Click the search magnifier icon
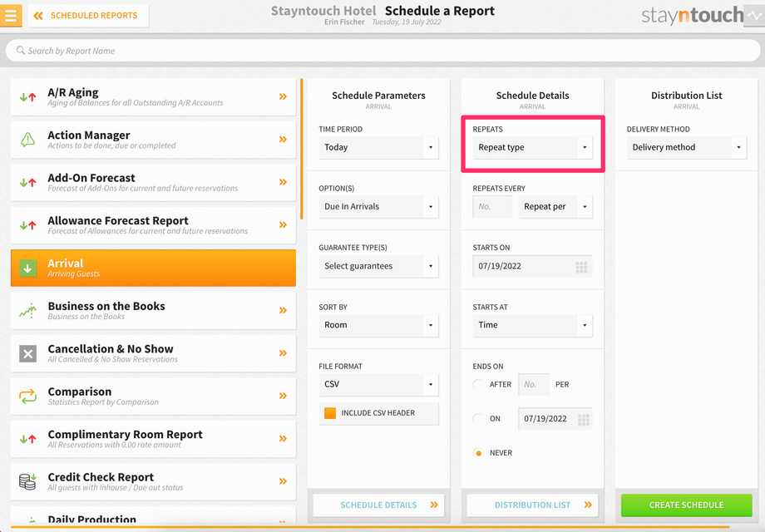The width and height of the screenshot is (765, 532). (21, 50)
